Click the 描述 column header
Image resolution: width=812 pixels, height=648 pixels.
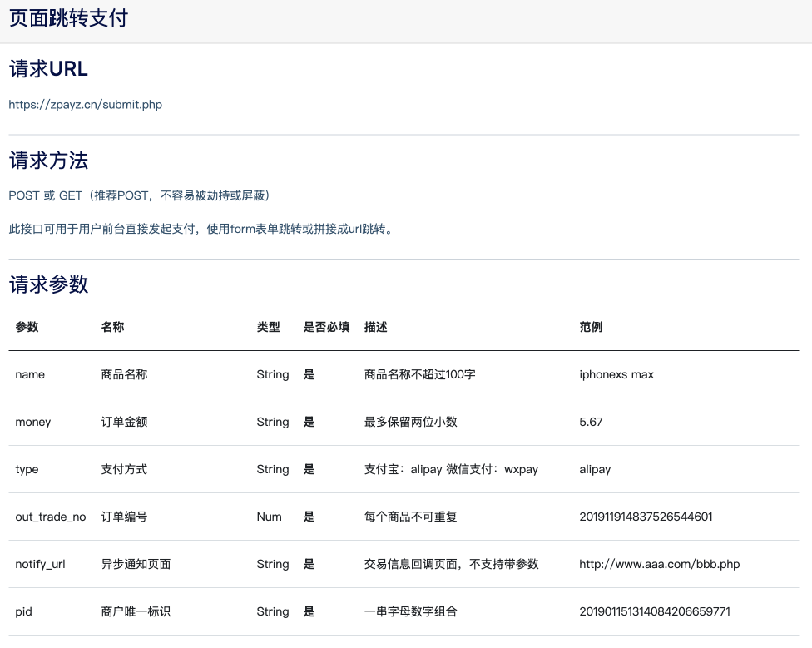(x=375, y=327)
